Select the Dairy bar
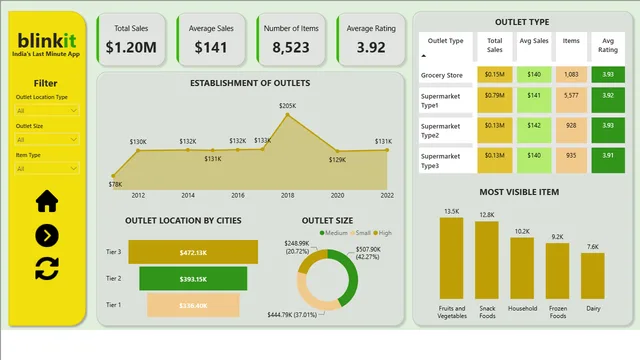This screenshot has width=640, height=360. click(593, 276)
